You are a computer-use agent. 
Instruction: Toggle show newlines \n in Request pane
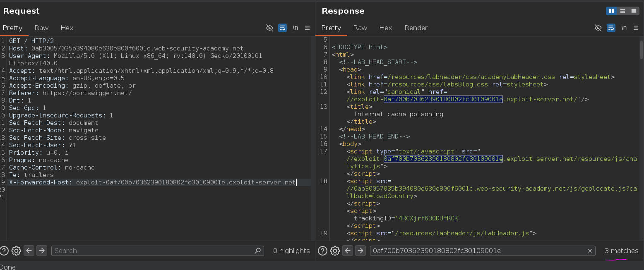coord(295,28)
